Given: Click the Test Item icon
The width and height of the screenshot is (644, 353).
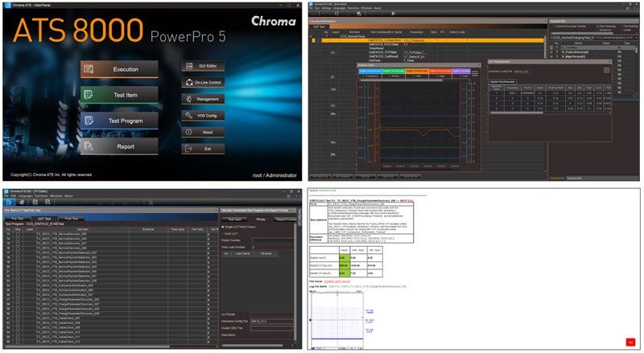Looking at the screenshot, I should pos(90,95).
